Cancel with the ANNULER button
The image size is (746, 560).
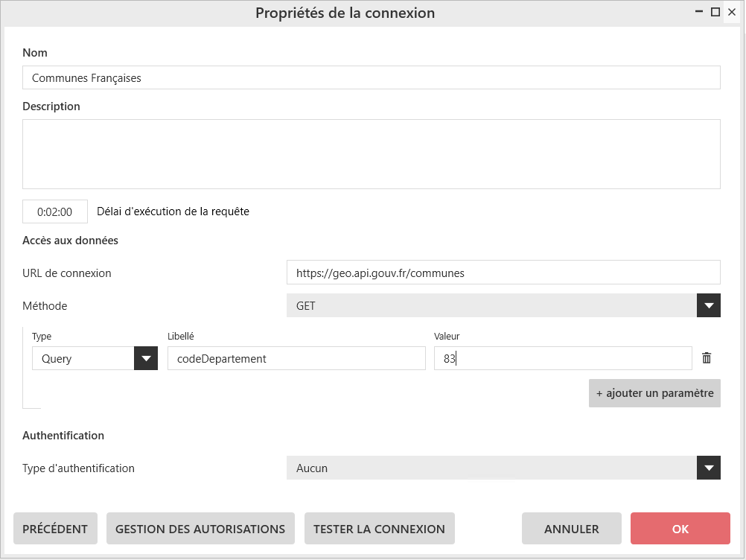pyautogui.click(x=571, y=529)
